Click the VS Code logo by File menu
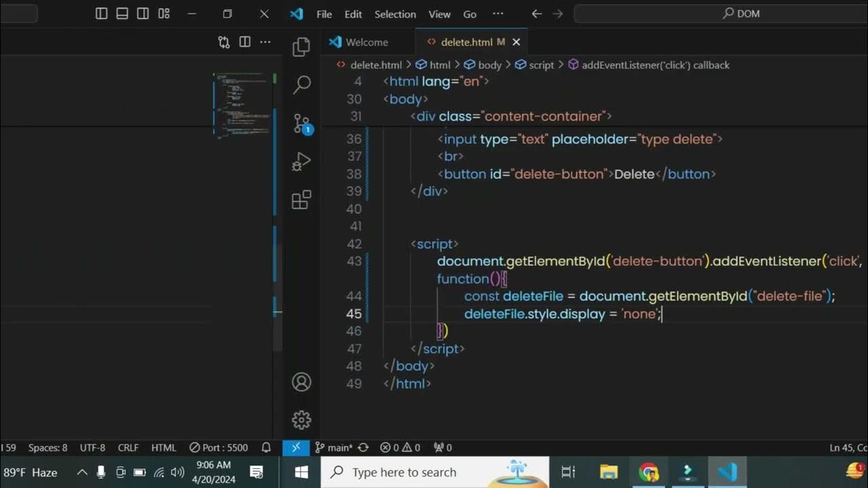This screenshot has width=868, height=488. tap(296, 14)
